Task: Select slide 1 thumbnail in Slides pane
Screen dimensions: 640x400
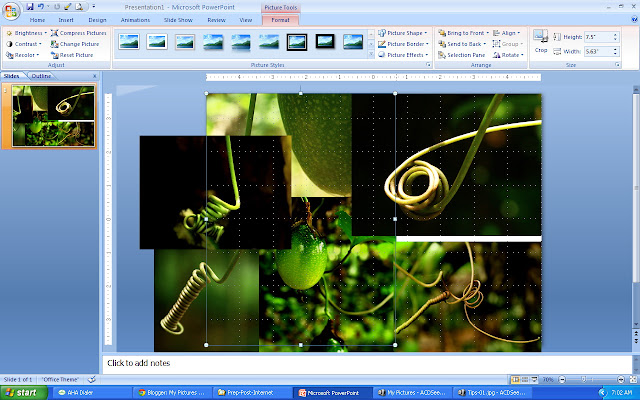Action: click(53, 116)
